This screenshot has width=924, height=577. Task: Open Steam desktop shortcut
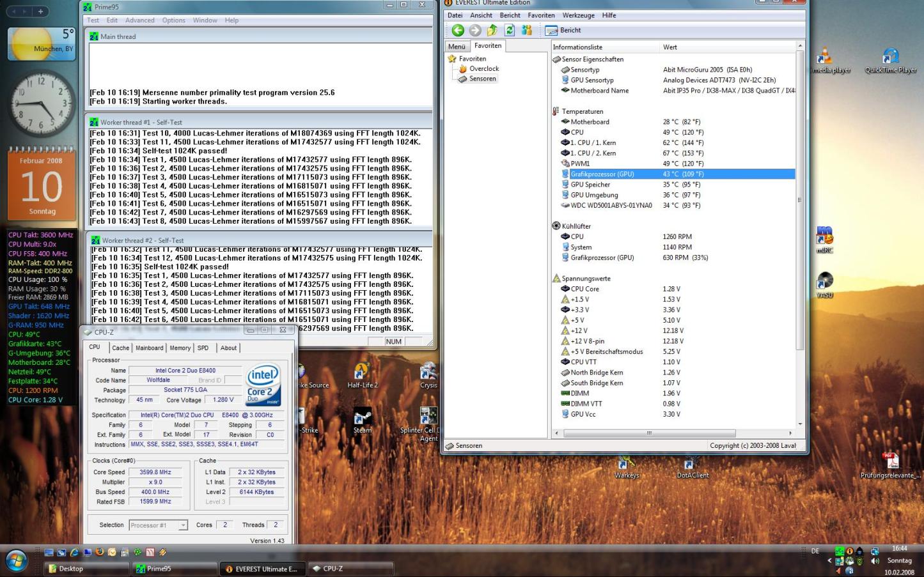click(x=362, y=420)
